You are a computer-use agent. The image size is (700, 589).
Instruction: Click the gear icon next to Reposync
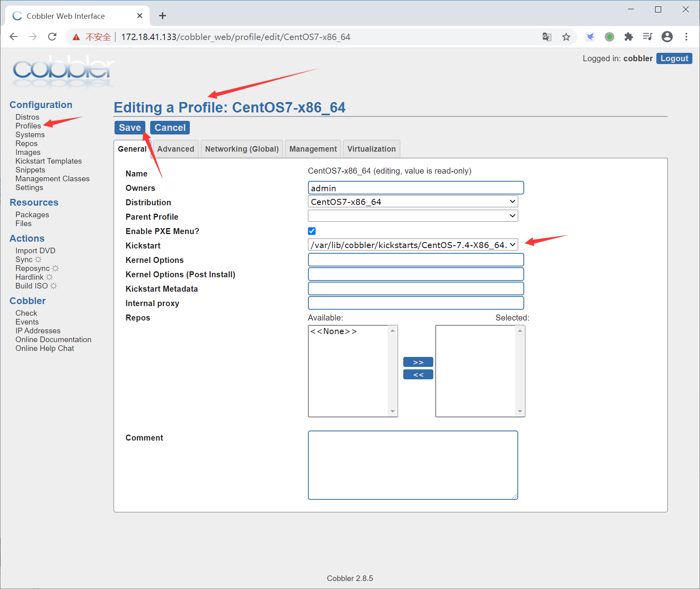[x=55, y=268]
